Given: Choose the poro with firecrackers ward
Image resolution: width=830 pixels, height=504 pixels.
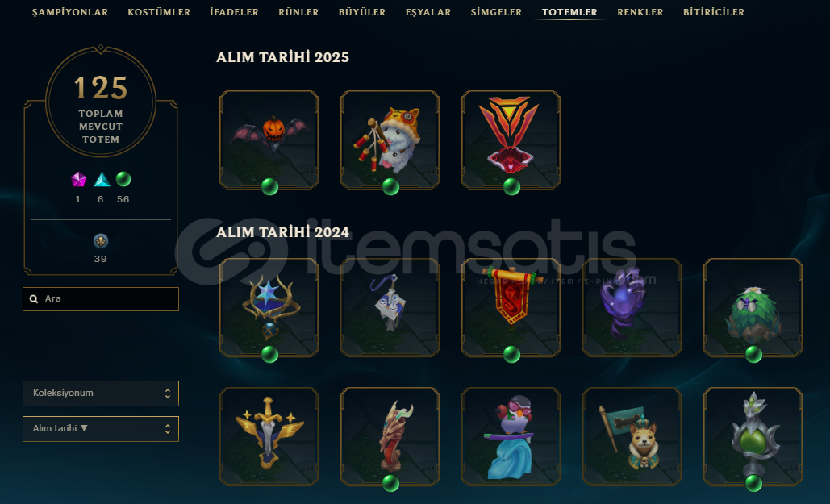Looking at the screenshot, I should coord(390,140).
